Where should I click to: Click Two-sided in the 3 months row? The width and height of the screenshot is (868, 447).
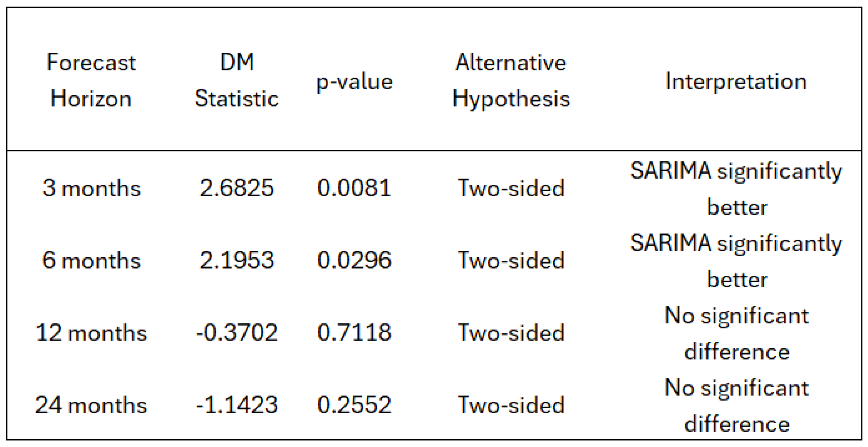pyautogui.click(x=511, y=188)
